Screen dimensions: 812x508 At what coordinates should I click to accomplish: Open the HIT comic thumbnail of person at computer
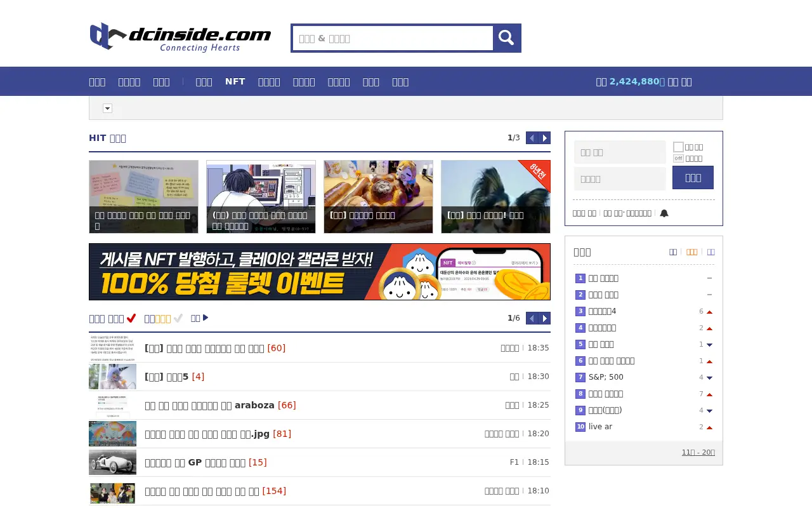[261, 197]
